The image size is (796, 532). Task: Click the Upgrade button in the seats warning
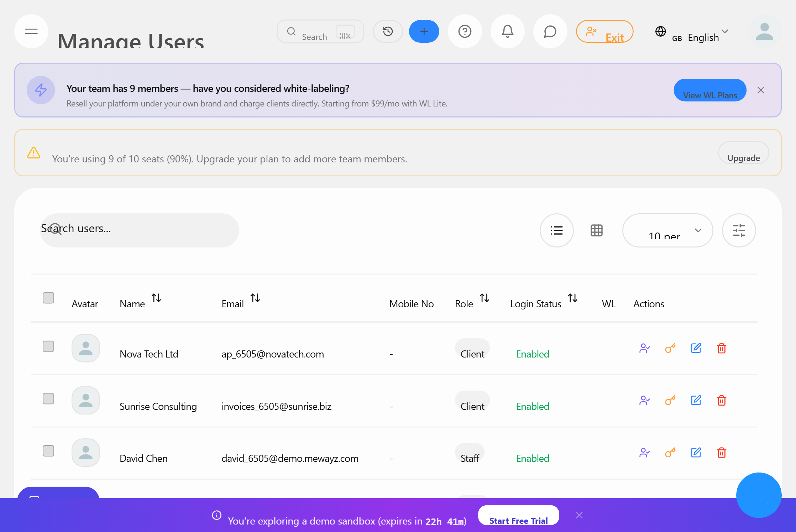[x=743, y=158]
